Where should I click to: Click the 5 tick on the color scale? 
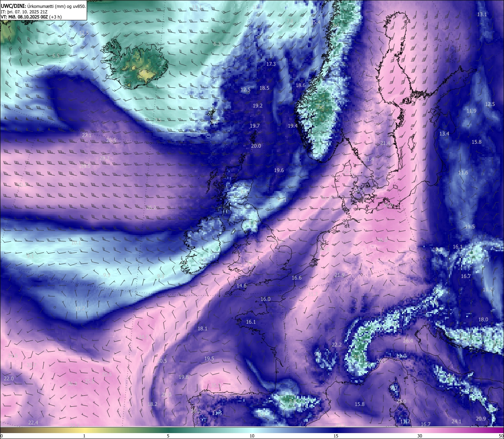[168, 436]
